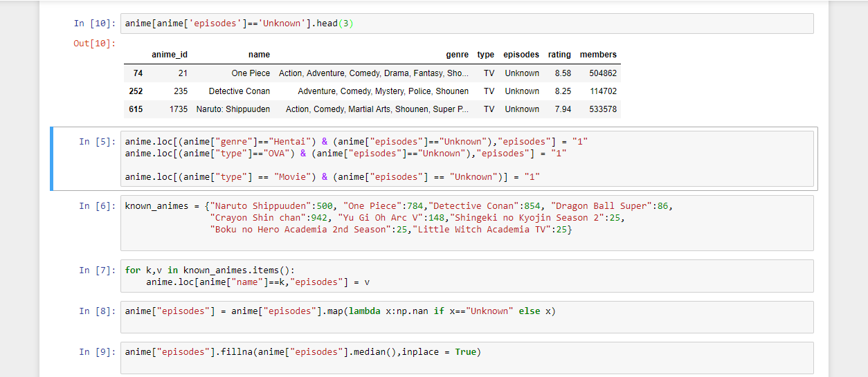The width and height of the screenshot is (868, 377).
Task: Click the name column header
Action: pyautogui.click(x=259, y=55)
